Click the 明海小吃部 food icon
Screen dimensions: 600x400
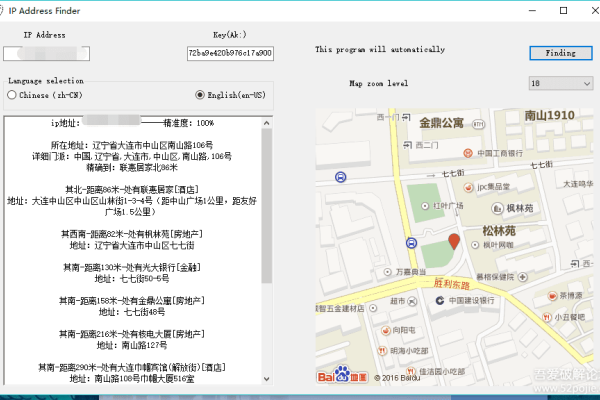[x=382, y=350]
